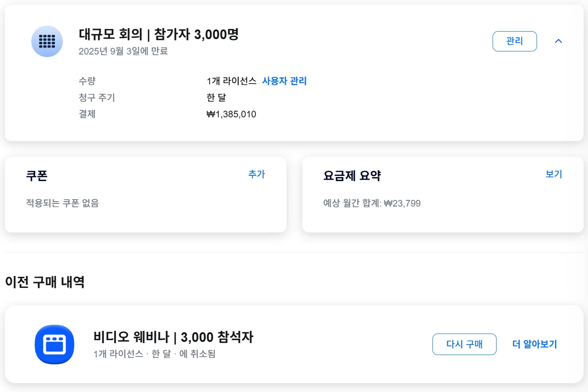Click the 이전 구매 내역 section heading
This screenshot has width=588, height=392.
(44, 282)
